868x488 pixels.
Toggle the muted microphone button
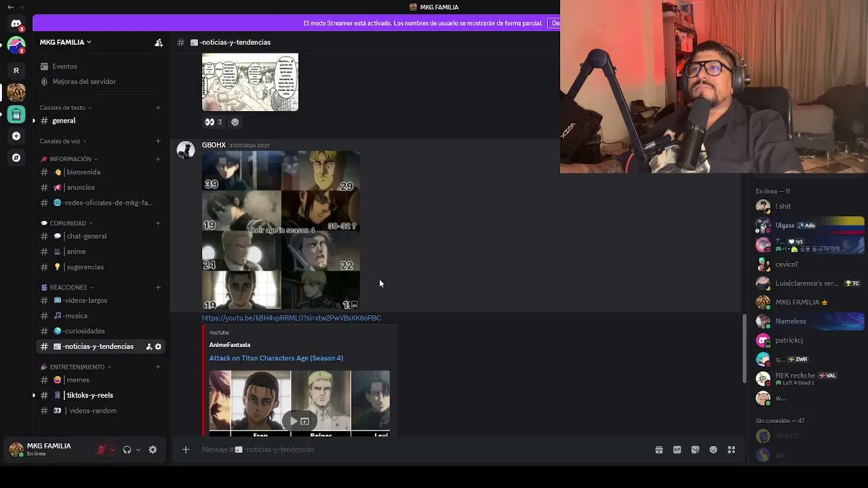[102, 449]
